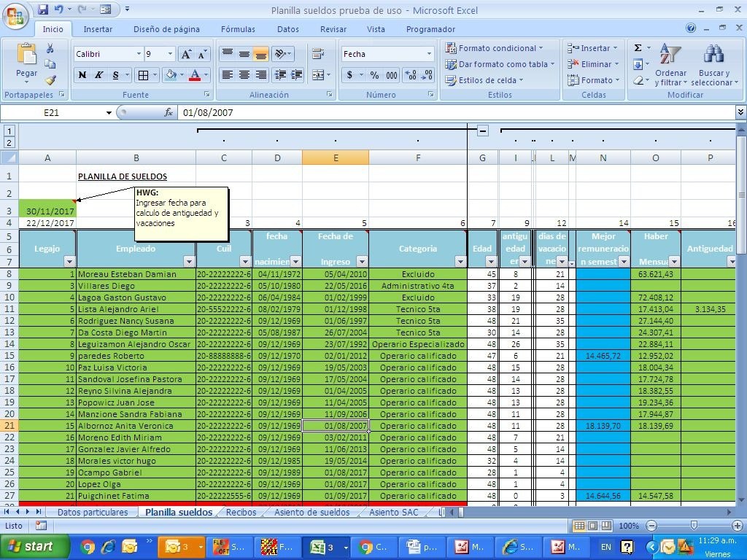Center text horizontally

click(x=244, y=75)
